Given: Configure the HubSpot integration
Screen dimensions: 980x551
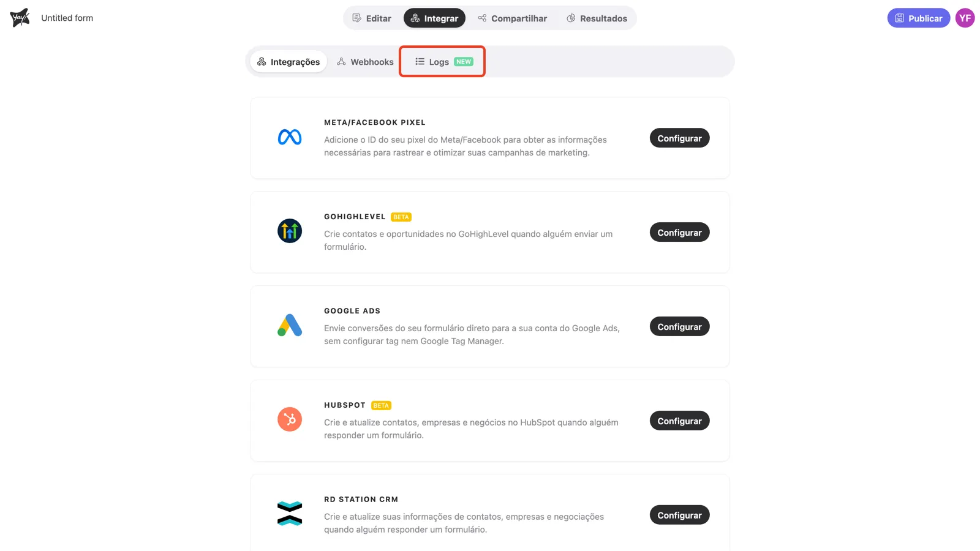Looking at the screenshot, I should coord(679,421).
